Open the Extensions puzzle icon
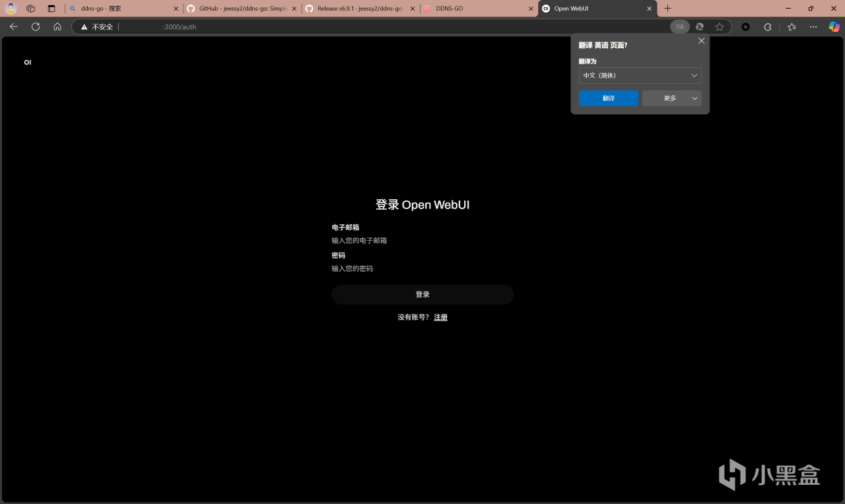 768,26
